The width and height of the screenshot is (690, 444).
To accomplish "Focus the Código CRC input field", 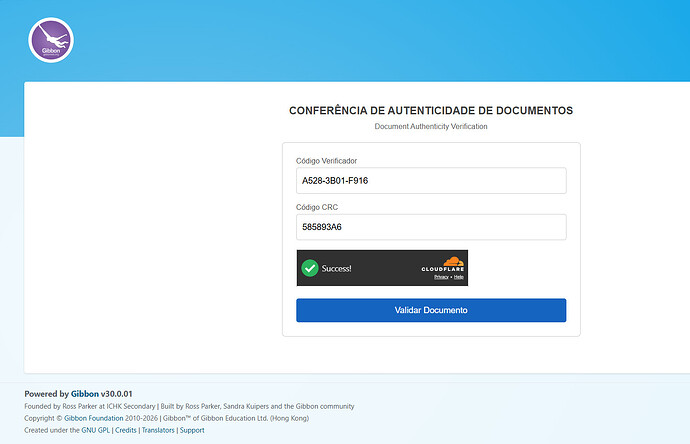I will tap(431, 227).
